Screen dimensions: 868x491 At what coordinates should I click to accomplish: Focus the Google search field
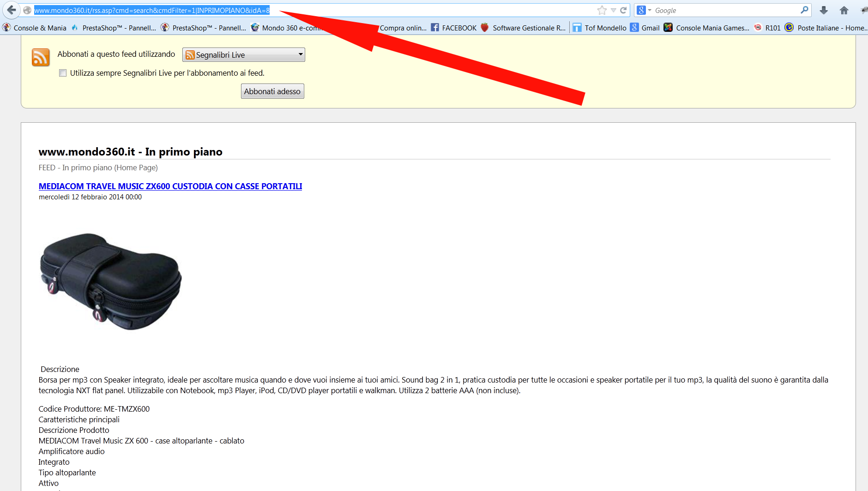(x=726, y=10)
